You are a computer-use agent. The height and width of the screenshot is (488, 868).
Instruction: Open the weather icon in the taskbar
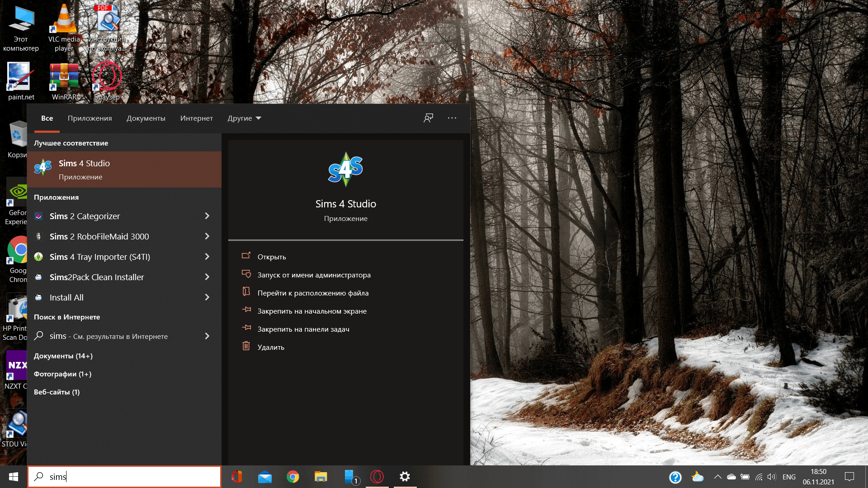click(698, 477)
